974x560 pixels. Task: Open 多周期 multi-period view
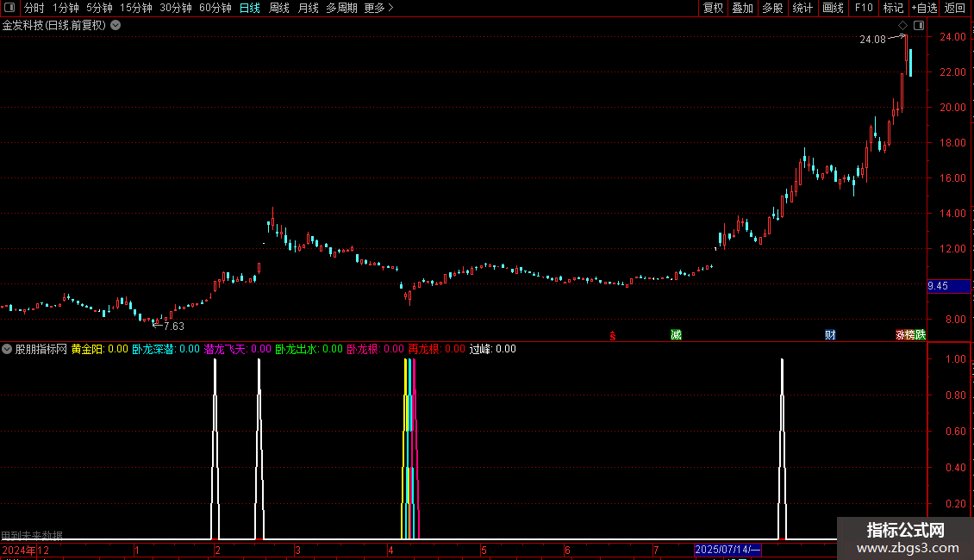341,8
